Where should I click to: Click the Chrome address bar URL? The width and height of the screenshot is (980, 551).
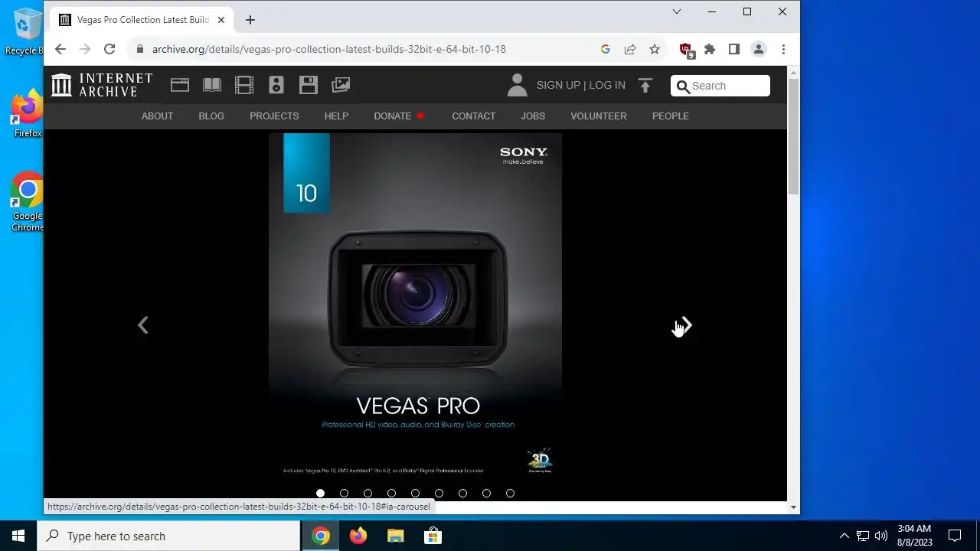tap(329, 49)
